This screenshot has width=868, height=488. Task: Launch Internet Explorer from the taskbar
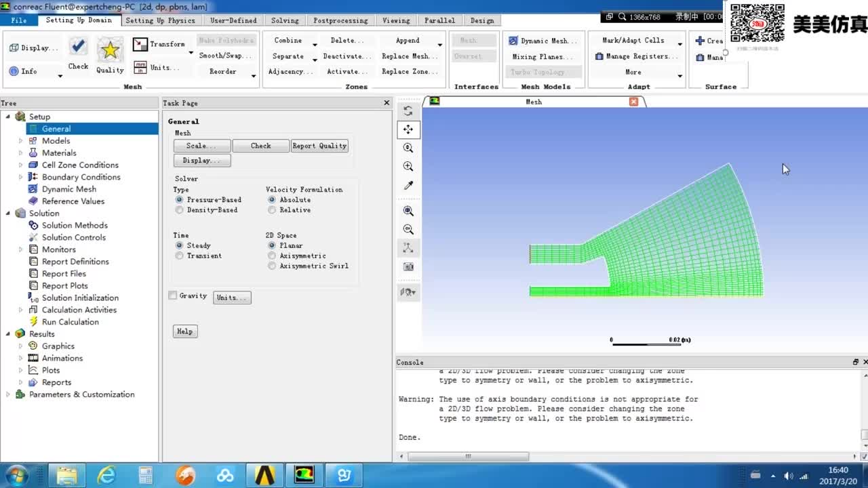[x=106, y=475]
